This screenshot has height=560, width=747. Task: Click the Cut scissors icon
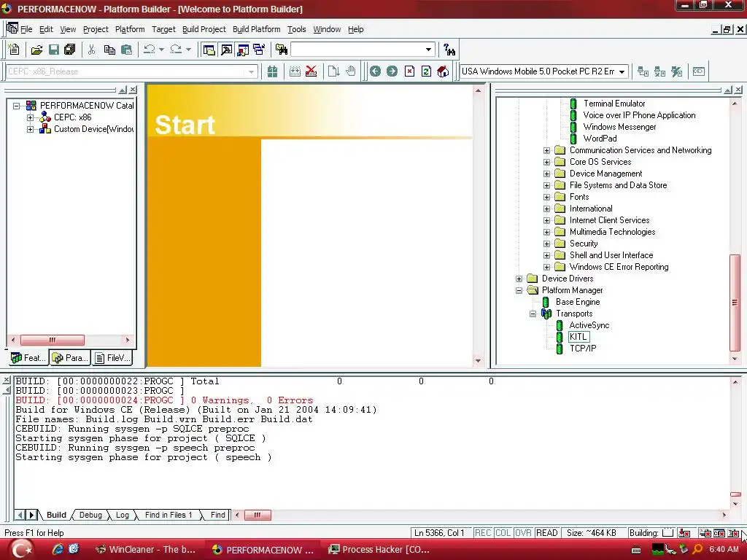[92, 50]
